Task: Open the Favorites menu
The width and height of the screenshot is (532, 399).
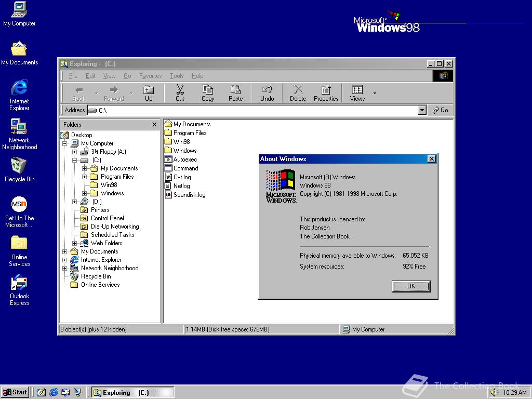Action: (150, 76)
